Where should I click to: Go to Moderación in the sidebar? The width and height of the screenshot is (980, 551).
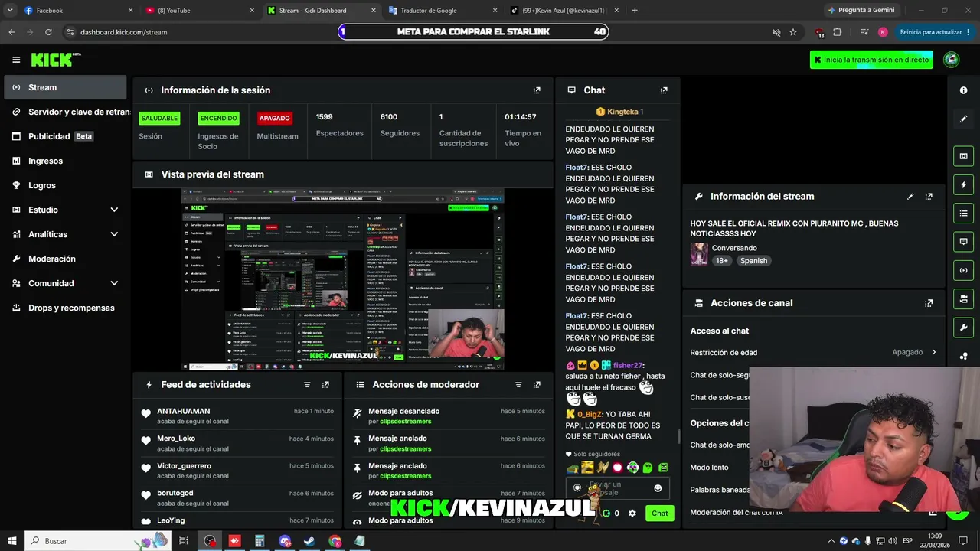[x=65, y=259]
